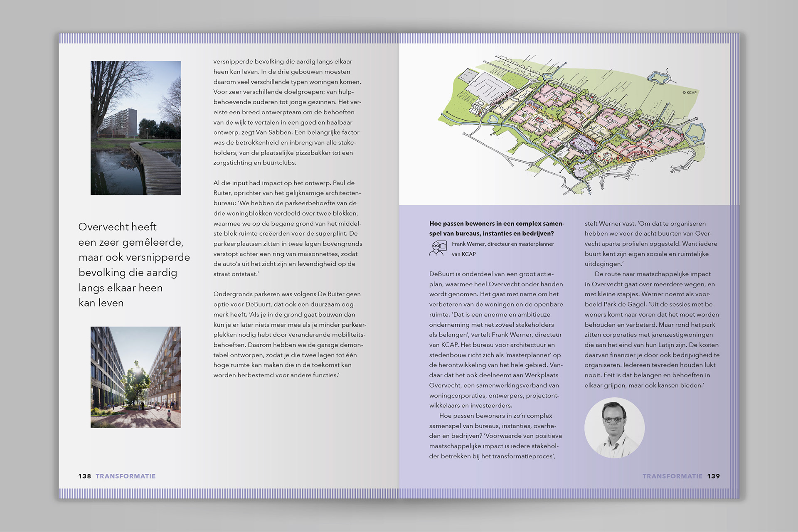
Task: Click the pull quote line 'Overvecht heeft'
Action: click(118, 227)
